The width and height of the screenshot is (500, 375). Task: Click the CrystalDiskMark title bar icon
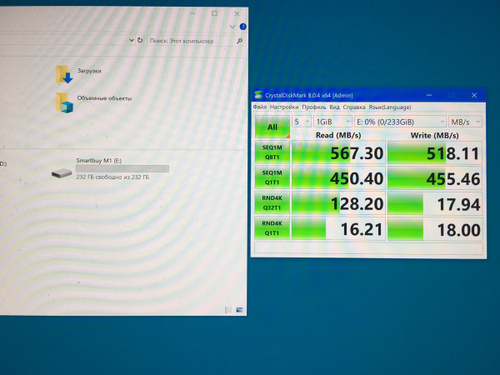click(x=258, y=95)
